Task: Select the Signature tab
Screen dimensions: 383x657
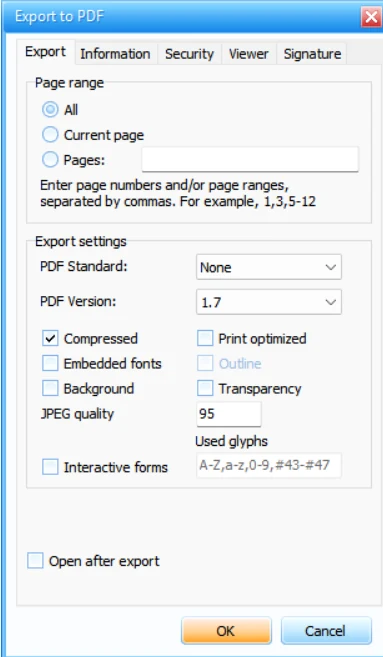Action: tap(312, 54)
